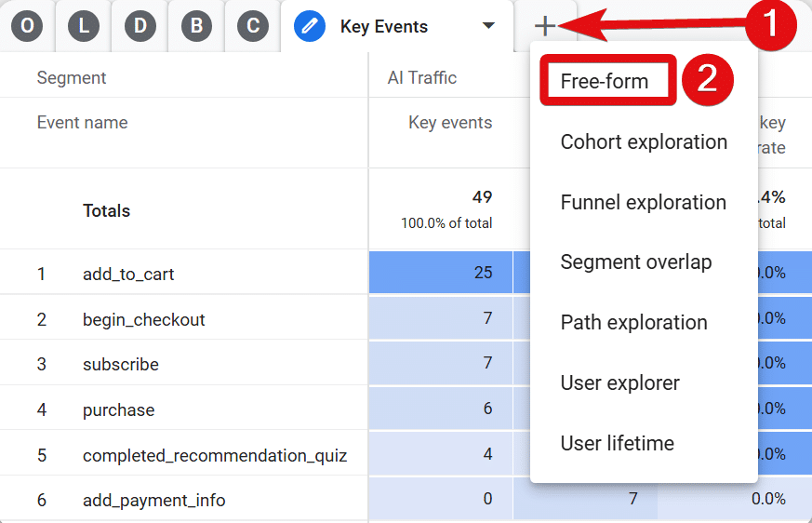Image resolution: width=812 pixels, height=523 pixels.
Task: Click the begin_checkout key events cell 7
Action: pyautogui.click(x=441, y=317)
